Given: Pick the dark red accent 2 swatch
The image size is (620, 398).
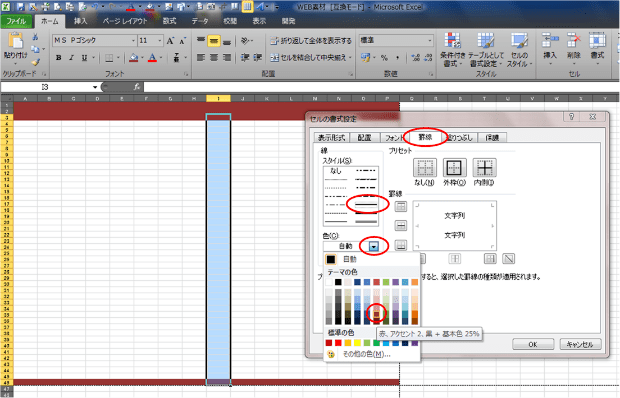Looking at the screenshot, I should [x=376, y=314].
